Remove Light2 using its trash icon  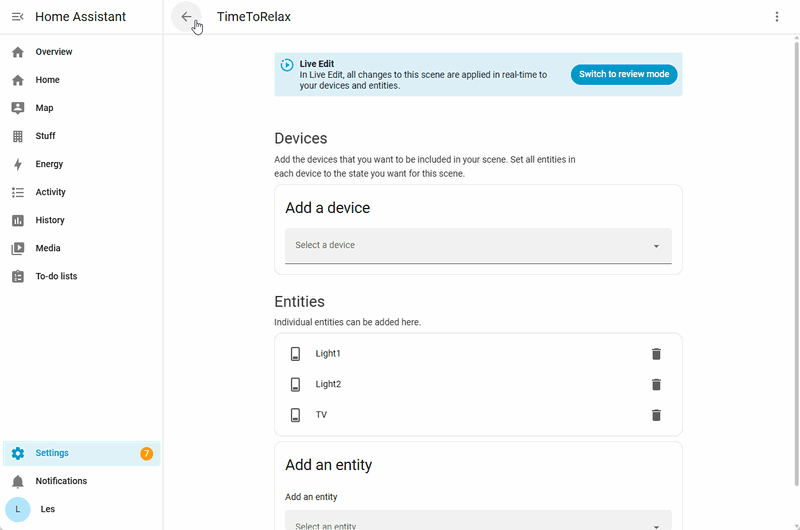(656, 384)
